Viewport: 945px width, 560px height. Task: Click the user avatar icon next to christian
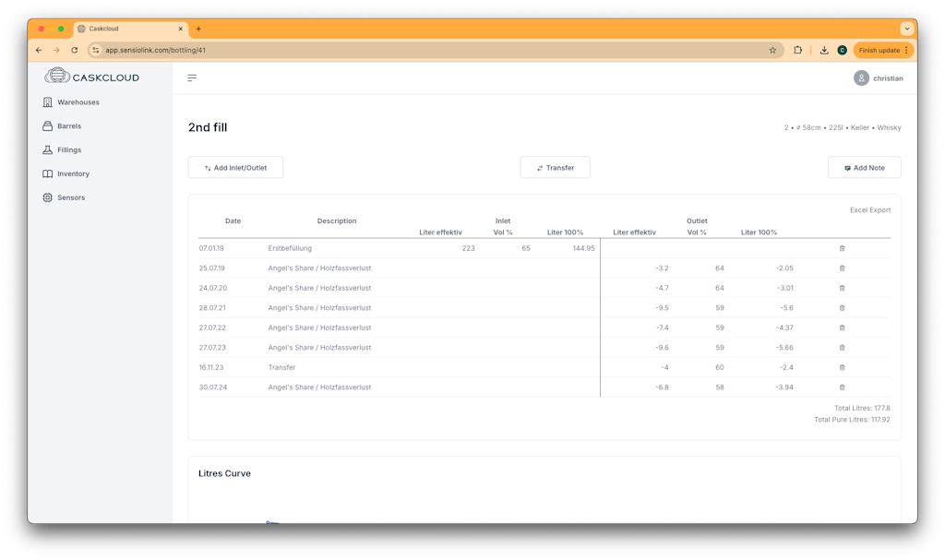pyautogui.click(x=861, y=78)
